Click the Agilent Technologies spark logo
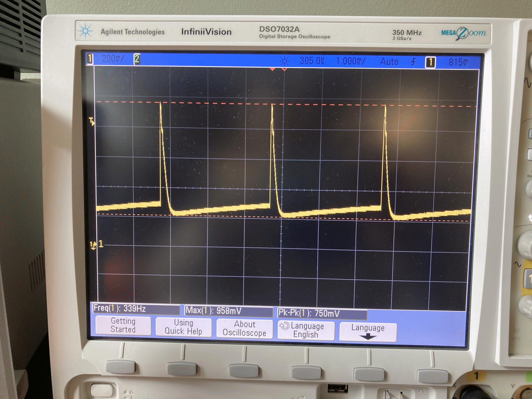This screenshot has width=532, height=399. [x=86, y=31]
